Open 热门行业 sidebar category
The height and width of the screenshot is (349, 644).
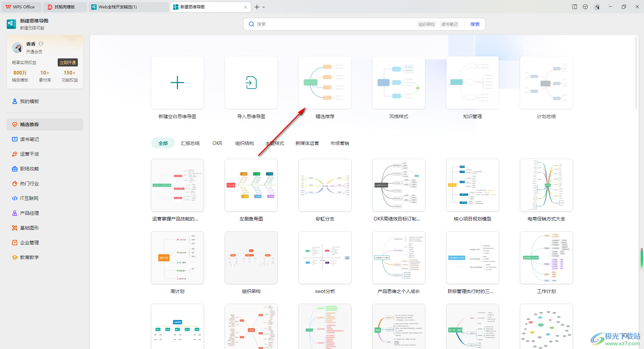click(45, 184)
